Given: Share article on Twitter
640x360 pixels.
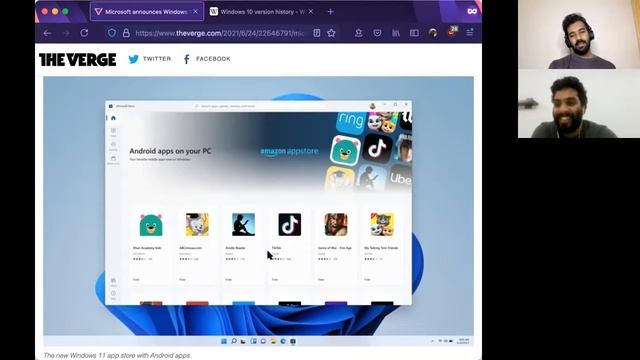Looking at the screenshot, I should pyautogui.click(x=150, y=59).
